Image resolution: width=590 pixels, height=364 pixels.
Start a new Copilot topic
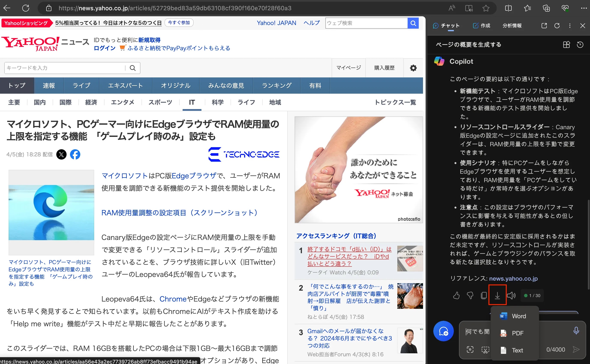point(443,331)
